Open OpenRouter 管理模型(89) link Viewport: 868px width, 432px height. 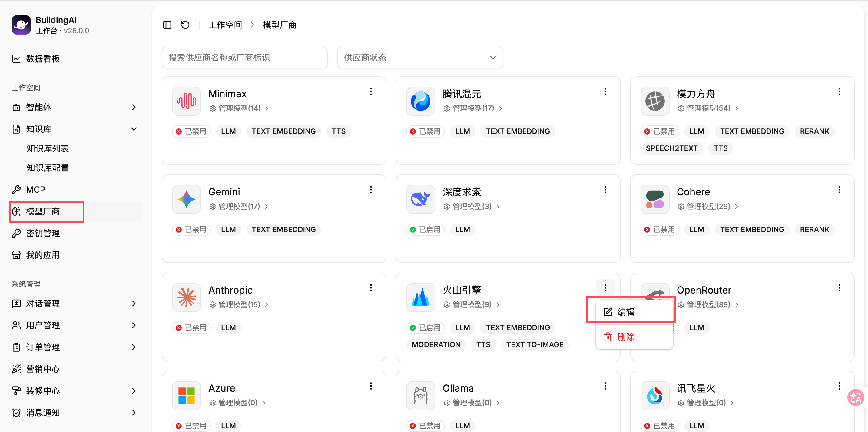pyautogui.click(x=708, y=305)
